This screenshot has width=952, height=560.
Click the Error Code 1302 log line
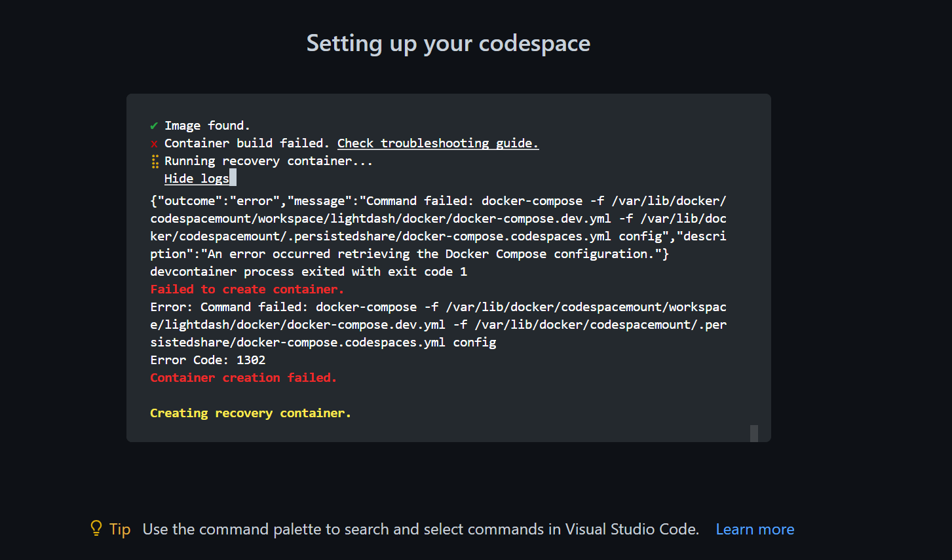click(207, 360)
